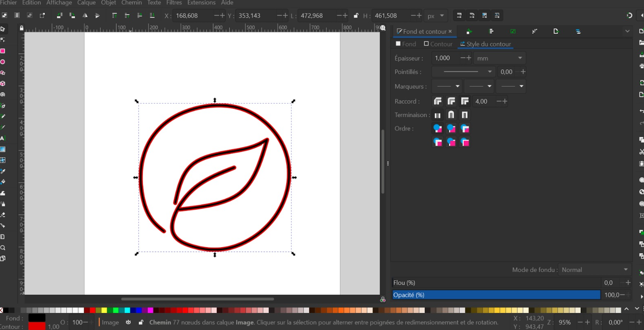Open the Layers panel icon
Screen dimensions: 644x330
[578, 31]
